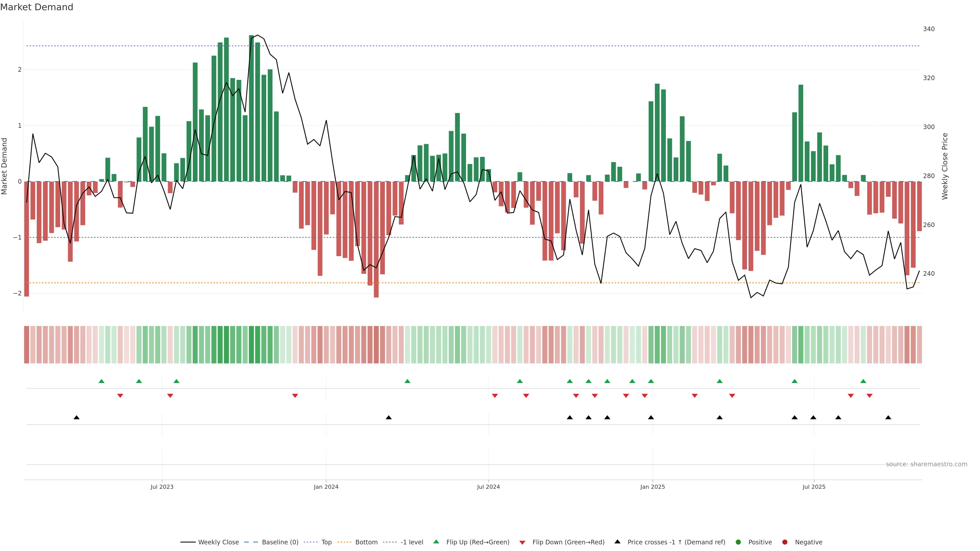Click the black Price crosses legend triangle

click(x=617, y=542)
